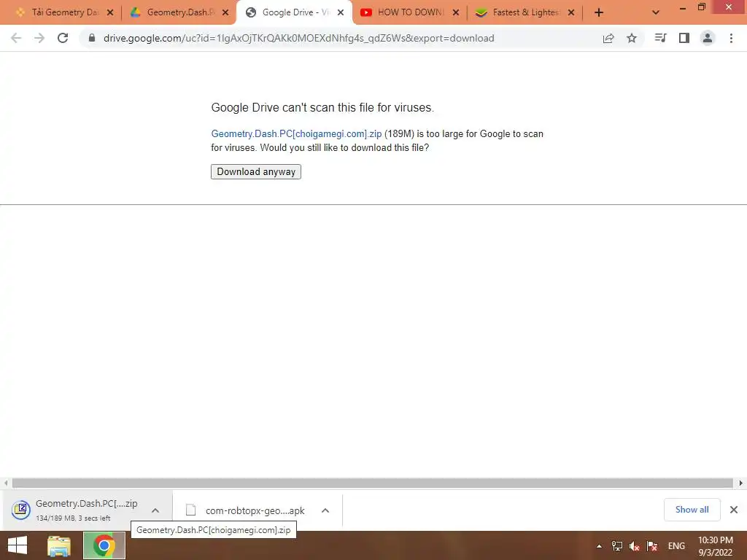Open the downloading Geometry.Dash.PC zip item
The height and width of the screenshot is (560, 747).
(x=76, y=510)
